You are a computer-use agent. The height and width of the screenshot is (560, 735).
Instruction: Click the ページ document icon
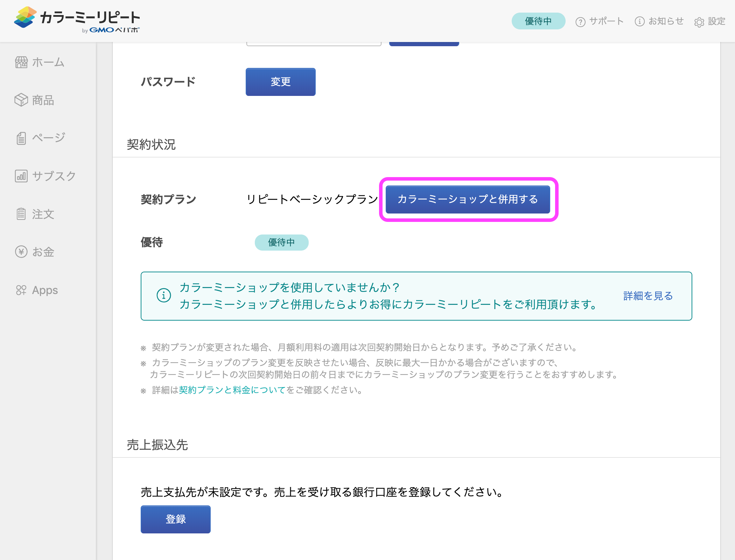pyautogui.click(x=21, y=138)
